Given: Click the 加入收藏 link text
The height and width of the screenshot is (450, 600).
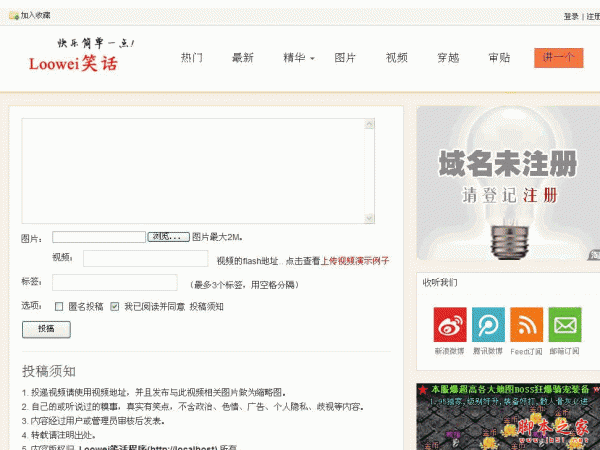Looking at the screenshot, I should pyautogui.click(x=35, y=15).
